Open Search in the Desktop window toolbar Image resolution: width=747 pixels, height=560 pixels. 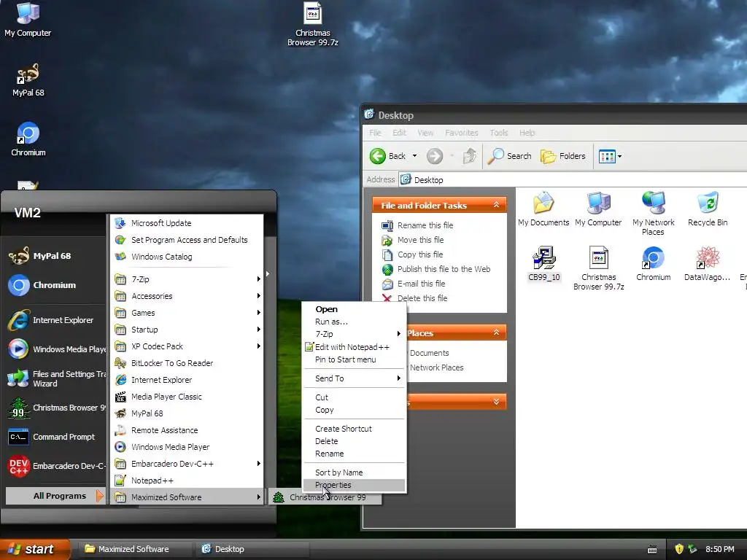click(509, 156)
